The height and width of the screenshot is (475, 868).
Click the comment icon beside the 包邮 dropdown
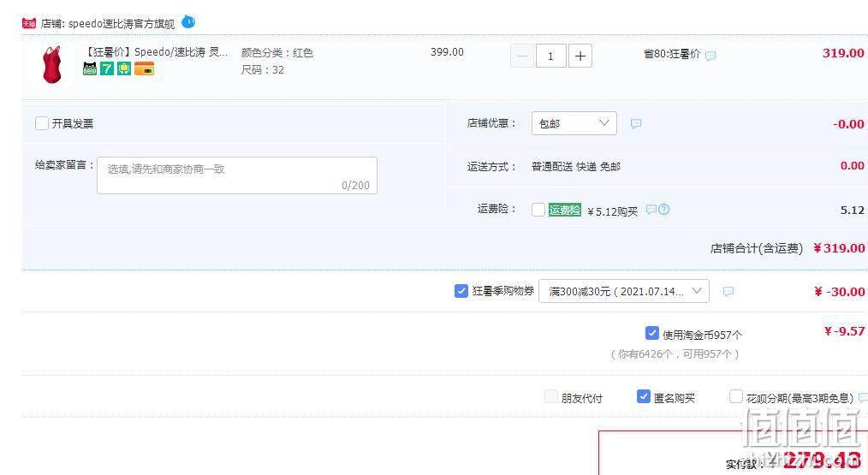[x=635, y=123]
